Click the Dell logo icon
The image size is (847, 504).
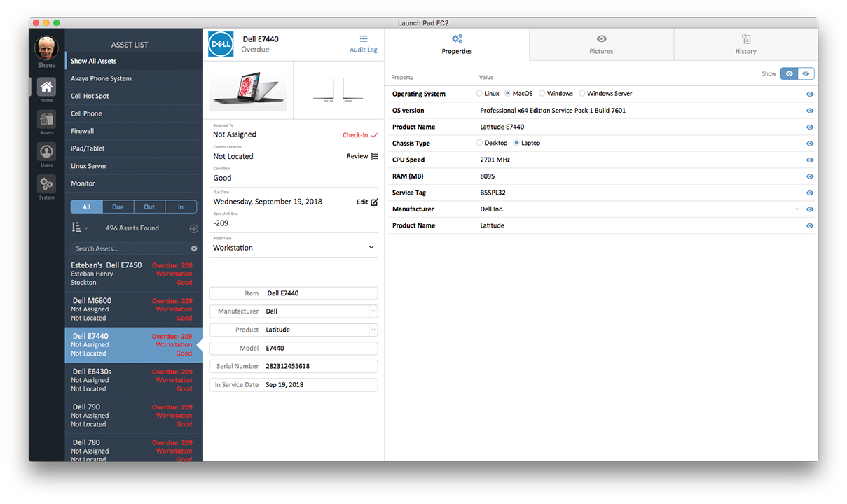click(221, 44)
